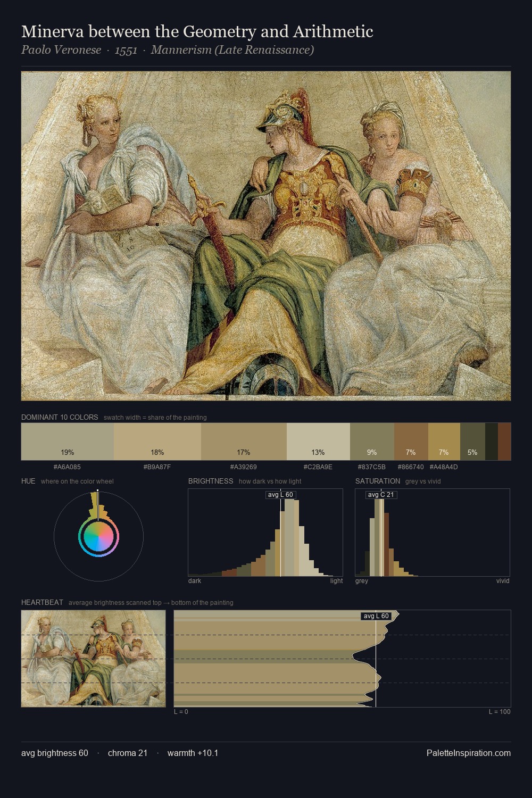Click the hex code #C2BA9E text
Viewport: 532px width, 798px height.
click(318, 467)
